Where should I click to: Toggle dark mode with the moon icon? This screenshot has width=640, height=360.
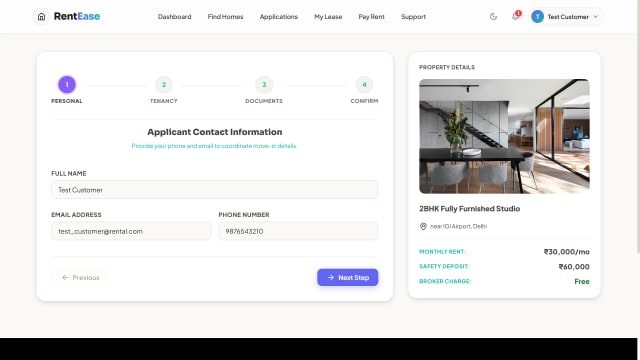point(493,17)
